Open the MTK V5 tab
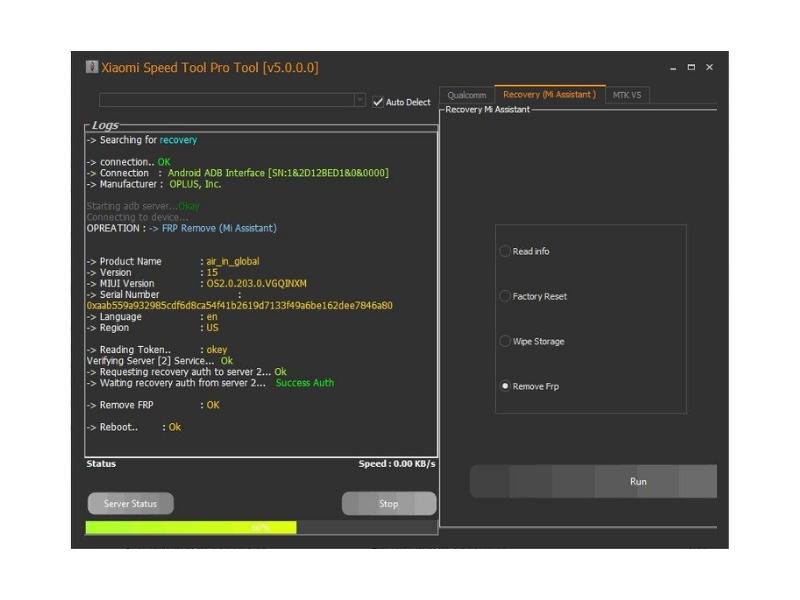 point(627,95)
